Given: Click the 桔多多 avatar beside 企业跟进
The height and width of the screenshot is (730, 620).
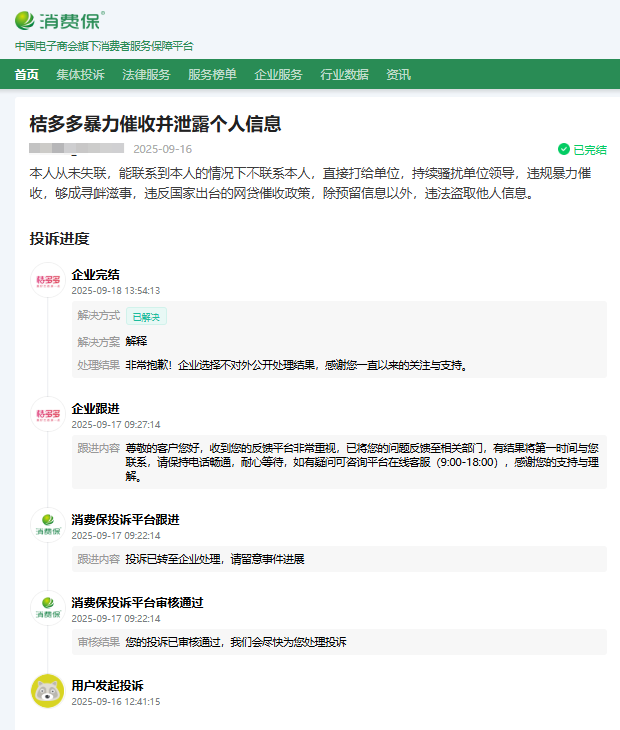Looking at the screenshot, I should click(48, 414).
